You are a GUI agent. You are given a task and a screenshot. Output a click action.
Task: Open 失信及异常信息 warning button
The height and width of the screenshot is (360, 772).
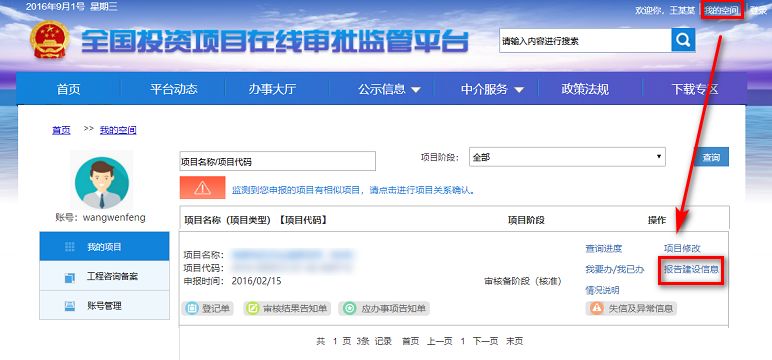point(631,308)
